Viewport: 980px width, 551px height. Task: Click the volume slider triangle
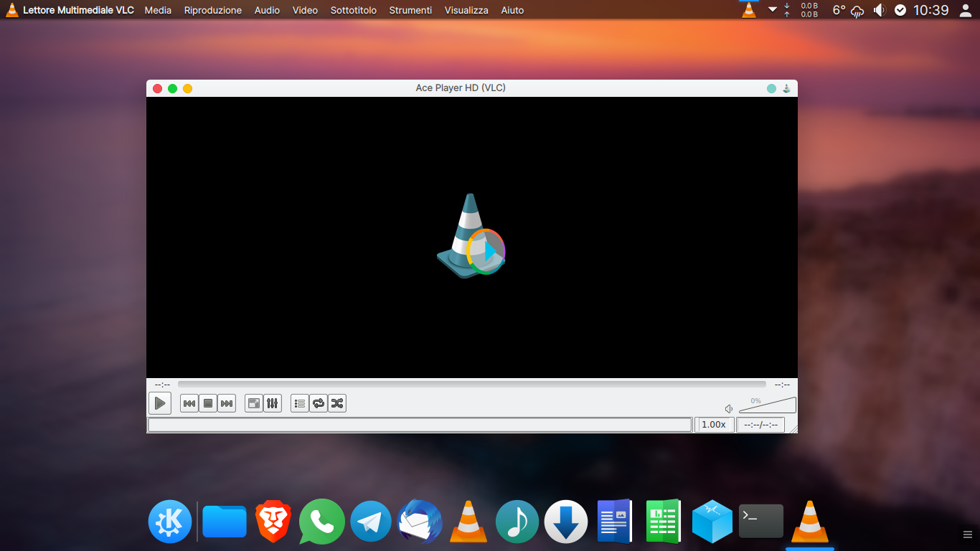tap(767, 405)
